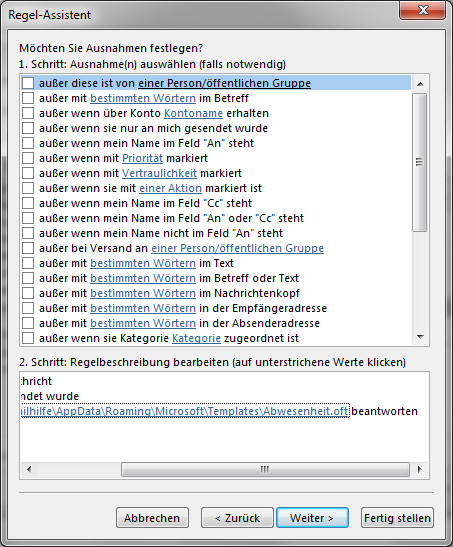
Task: Close the Regel-Assistent dialog window
Action: click(x=423, y=10)
